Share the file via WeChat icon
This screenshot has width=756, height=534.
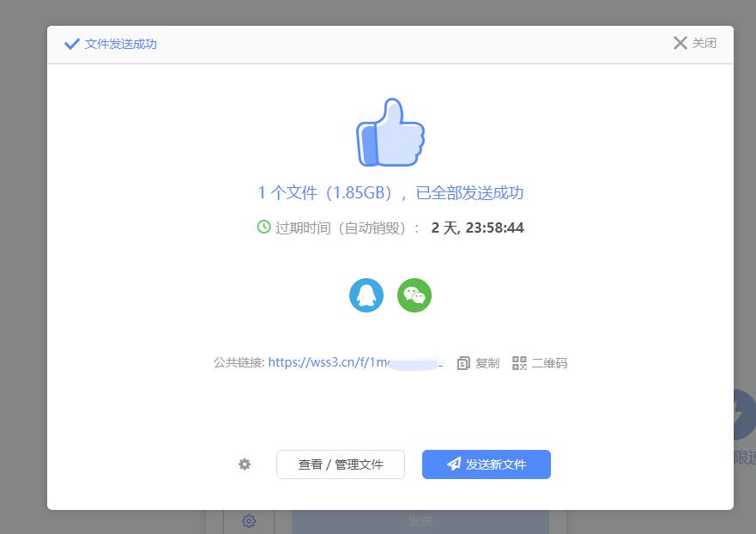click(414, 295)
